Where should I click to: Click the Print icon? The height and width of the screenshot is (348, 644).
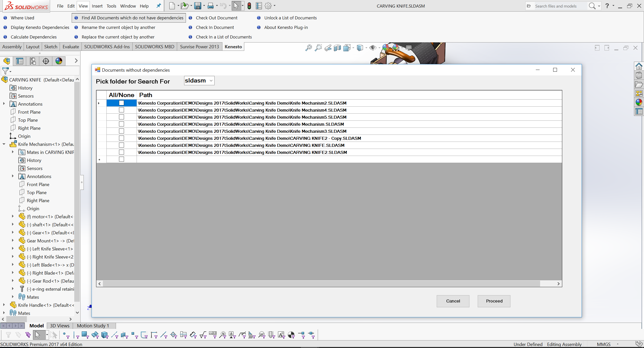click(x=211, y=6)
